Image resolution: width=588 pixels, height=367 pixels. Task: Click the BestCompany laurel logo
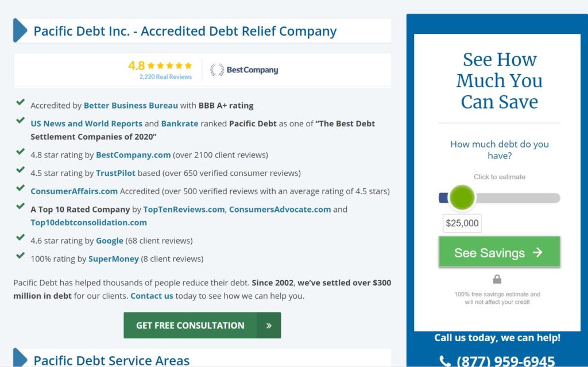pyautogui.click(x=244, y=70)
